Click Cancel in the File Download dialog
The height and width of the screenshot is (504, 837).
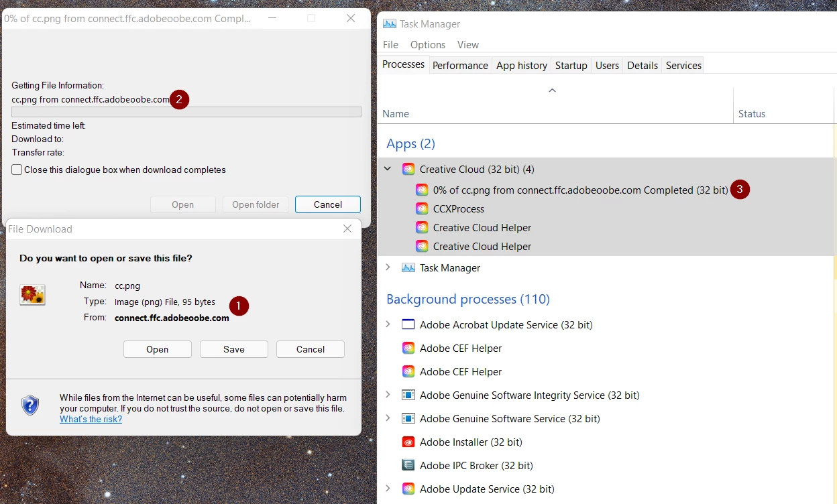point(311,349)
